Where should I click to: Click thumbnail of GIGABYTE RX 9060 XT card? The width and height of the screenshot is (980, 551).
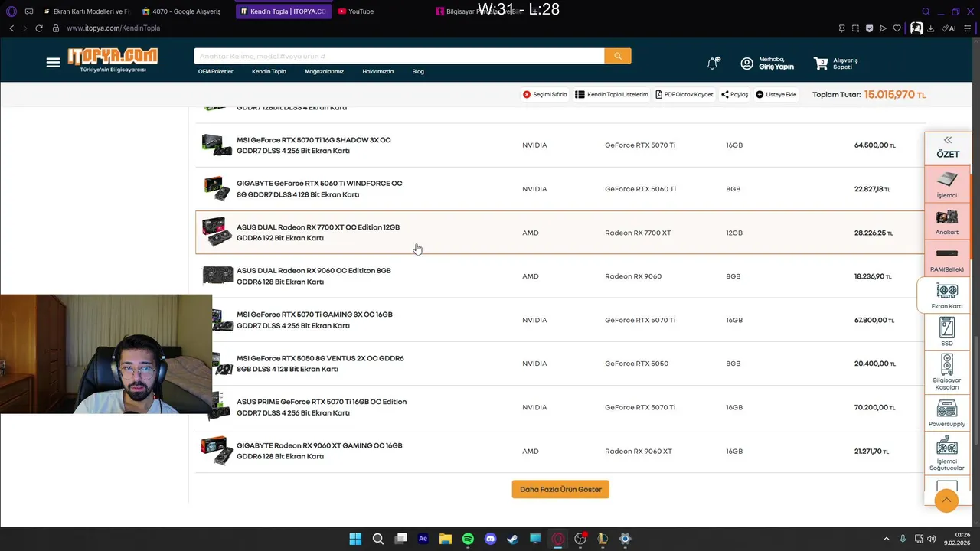point(217,451)
